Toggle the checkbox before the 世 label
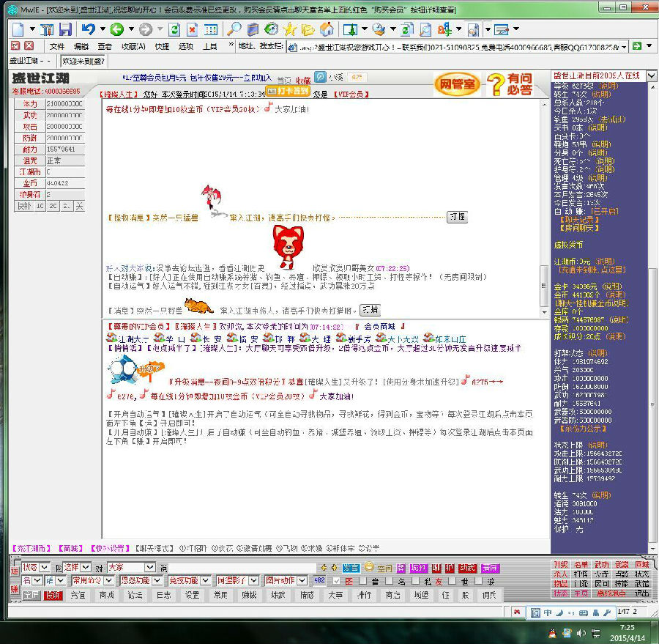This screenshot has width=659, height=644. click(453, 581)
